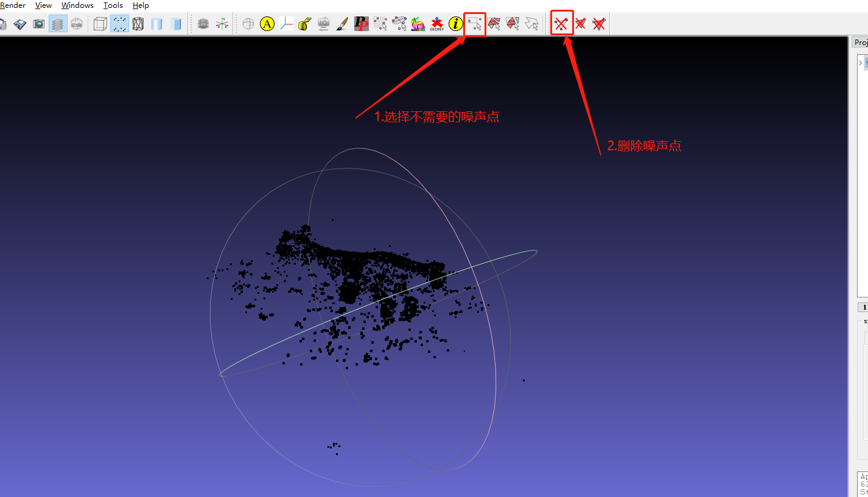
Task: Click the grey stacked layers icon
Action: click(203, 24)
